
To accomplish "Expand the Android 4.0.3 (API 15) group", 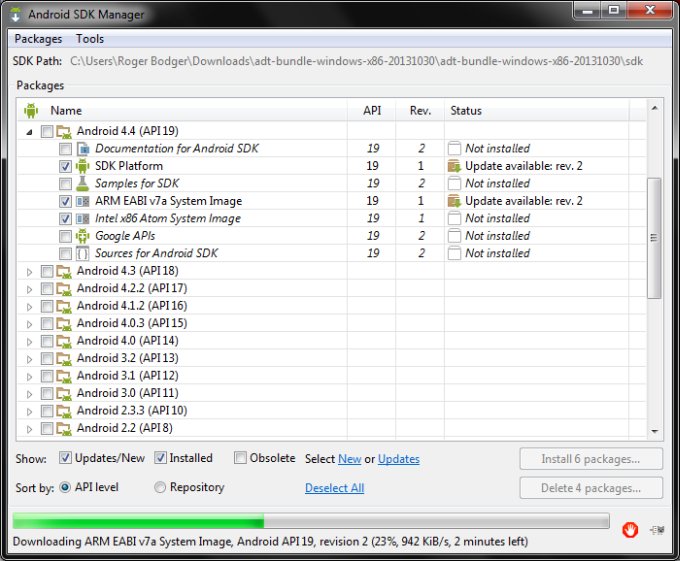I will [29, 324].
